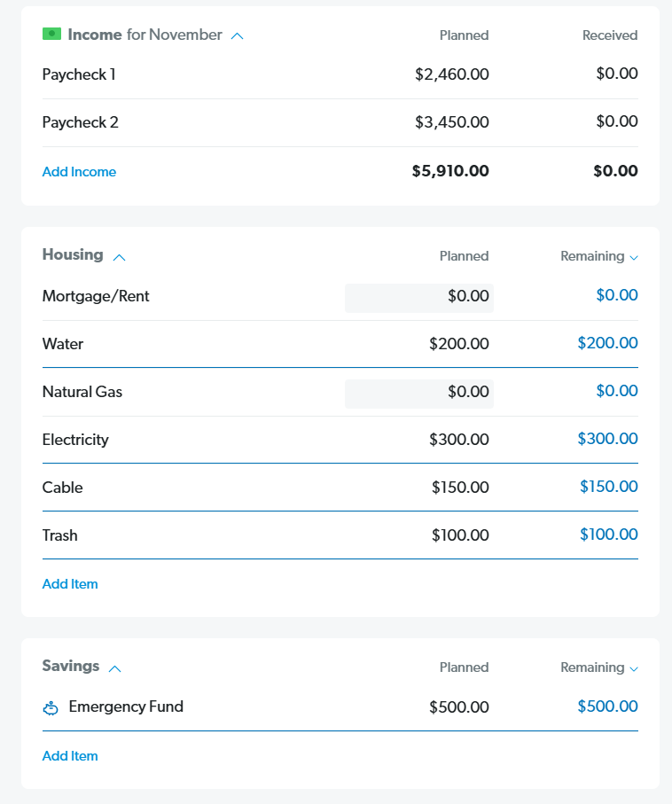672x804 pixels.
Task: Edit the Mortgage/Rent planned amount field
Action: (419, 297)
